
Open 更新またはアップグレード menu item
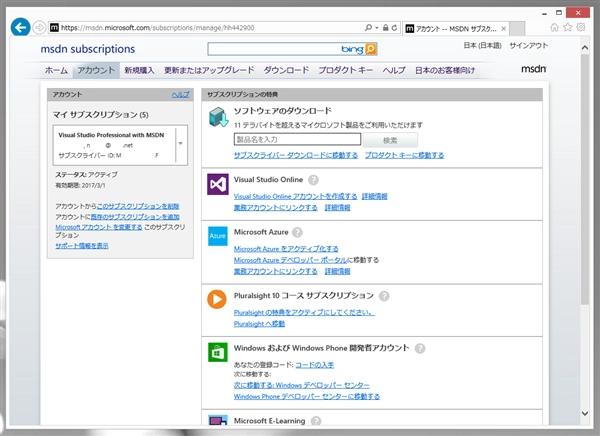click(x=209, y=70)
